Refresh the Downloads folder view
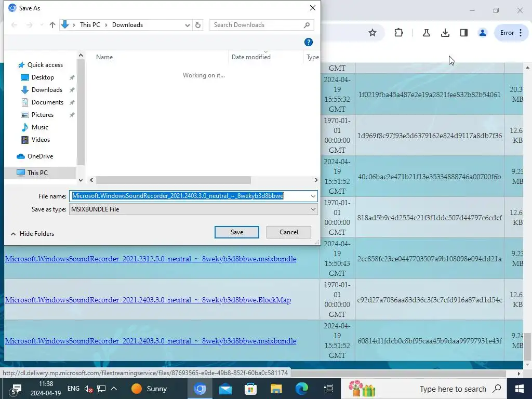Viewport: 532px width, 399px height. pos(198,25)
